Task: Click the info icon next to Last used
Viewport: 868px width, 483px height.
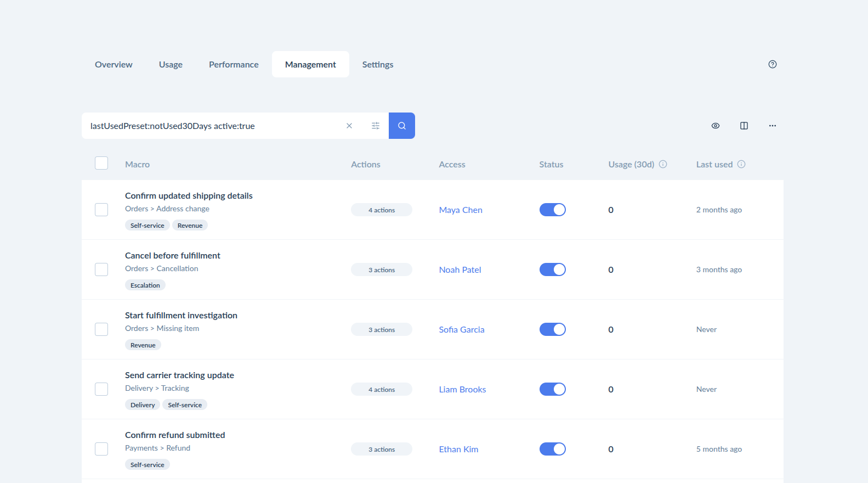Action: tap(741, 164)
